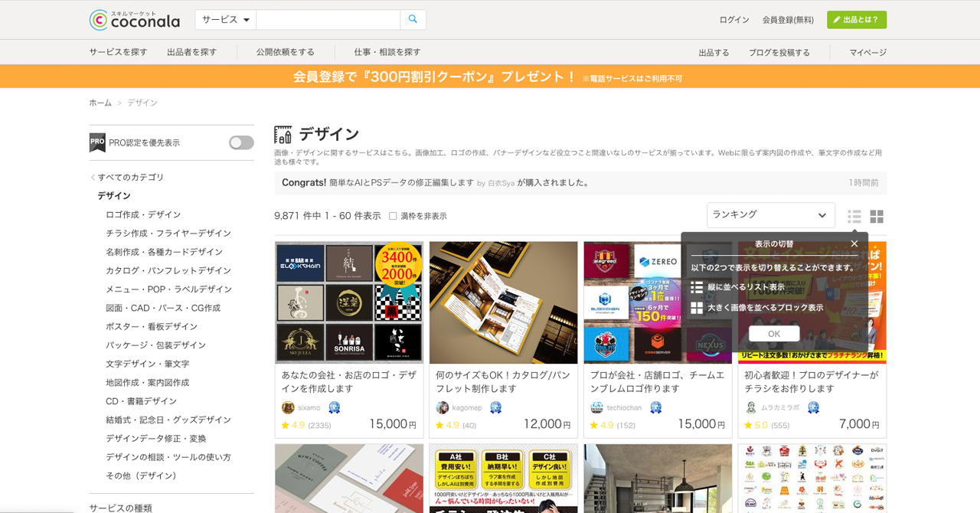Image resolution: width=980 pixels, height=513 pixels.
Task: Click techiochan seller avatar icon
Action: pos(597,407)
